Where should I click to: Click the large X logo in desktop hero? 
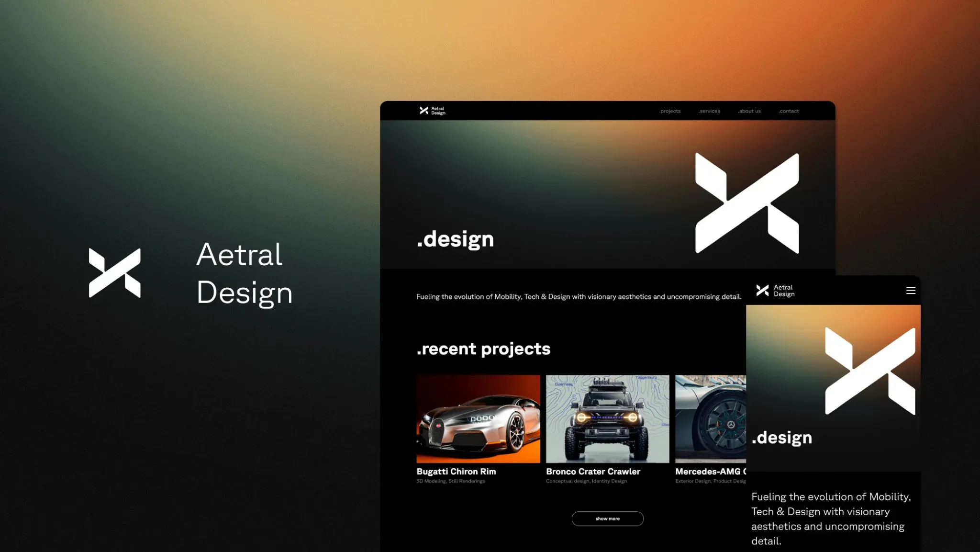pyautogui.click(x=747, y=203)
